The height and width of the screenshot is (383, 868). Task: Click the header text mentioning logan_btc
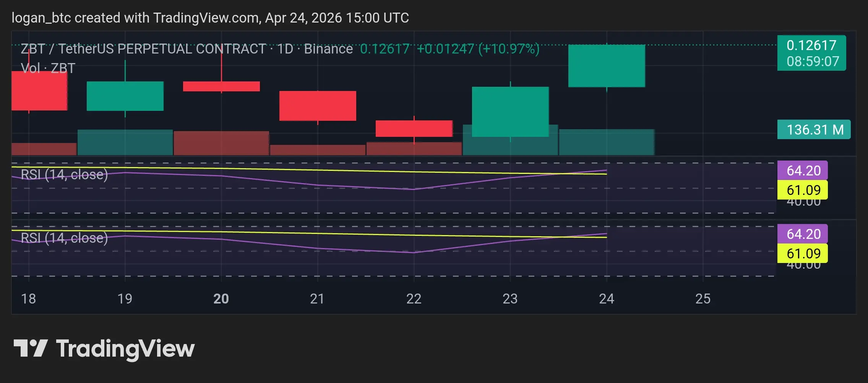(210, 18)
